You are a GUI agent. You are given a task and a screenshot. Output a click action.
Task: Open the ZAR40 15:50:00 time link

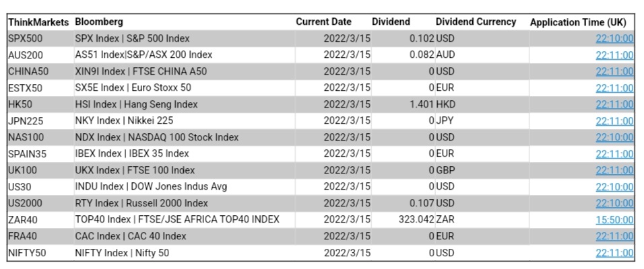point(614,220)
